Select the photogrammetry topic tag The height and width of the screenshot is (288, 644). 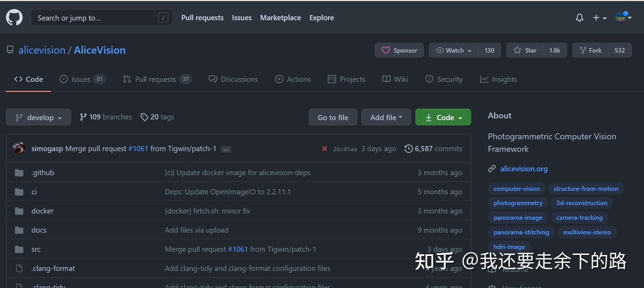coord(518,203)
